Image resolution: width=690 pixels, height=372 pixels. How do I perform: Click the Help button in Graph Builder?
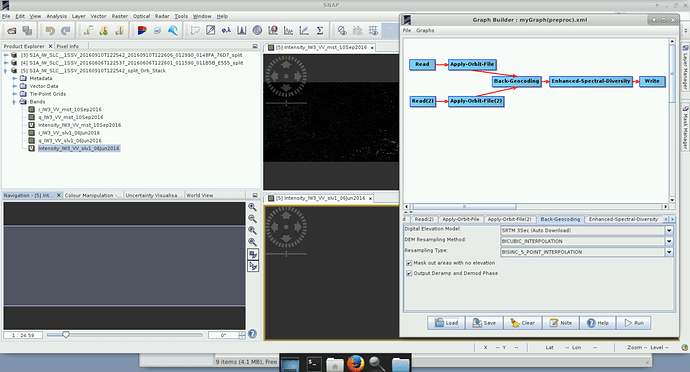pos(598,323)
